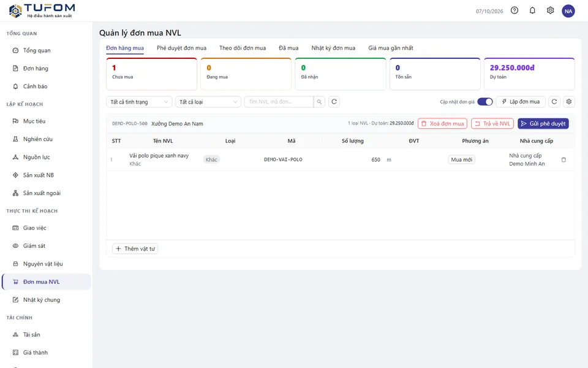The width and height of the screenshot is (588, 368).
Task: Click the Gửi phê duyệt button
Action: [x=543, y=123]
